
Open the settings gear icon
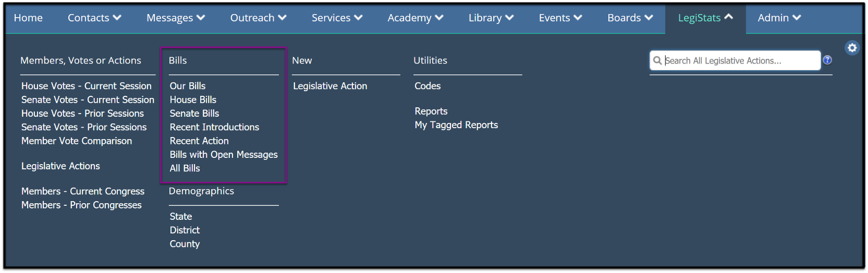click(852, 48)
